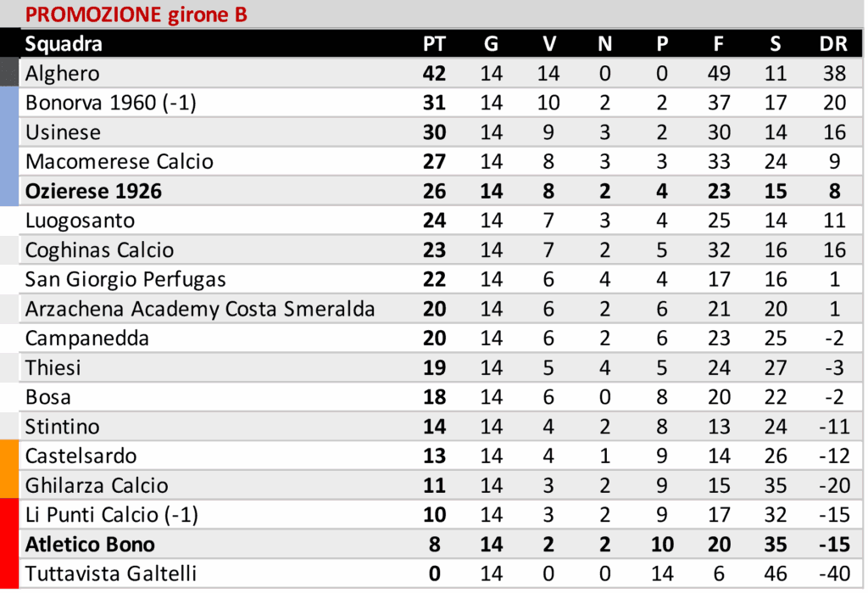Click the Macomerese Calcio team name

(119, 162)
